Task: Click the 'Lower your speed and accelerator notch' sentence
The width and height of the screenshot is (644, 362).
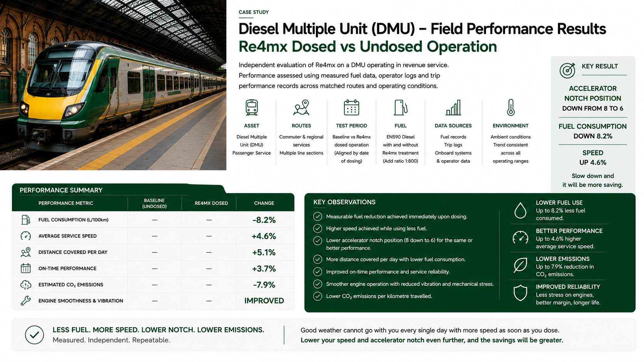Action: [x=432, y=340]
